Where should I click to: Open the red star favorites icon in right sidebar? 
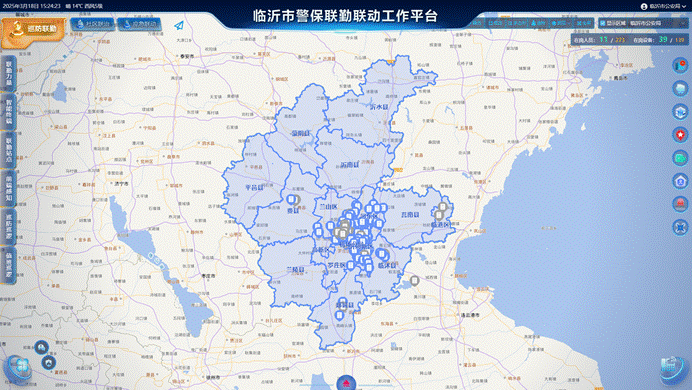(x=680, y=135)
